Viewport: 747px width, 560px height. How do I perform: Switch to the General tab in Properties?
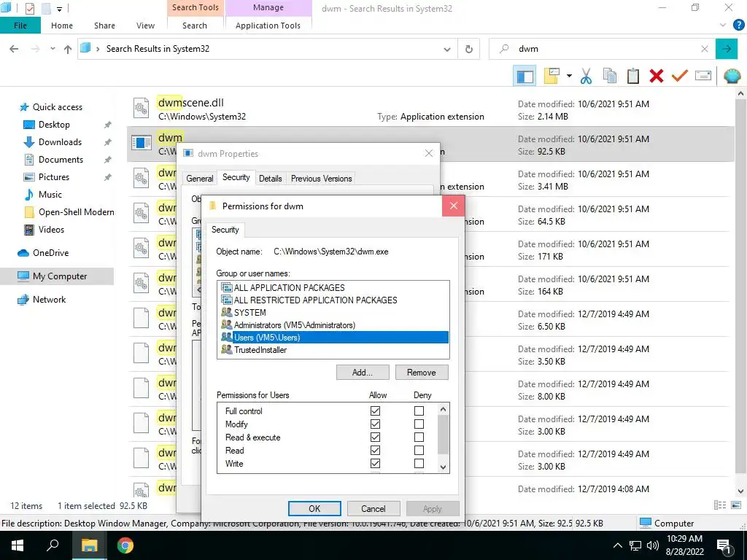click(200, 179)
